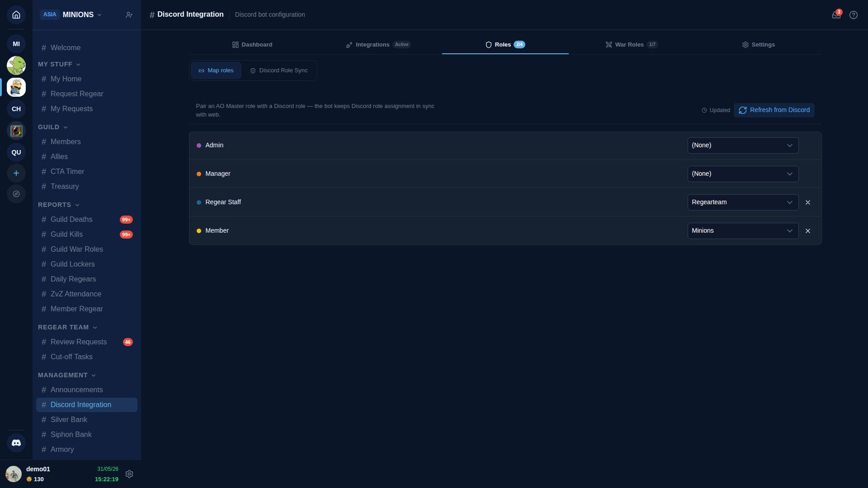This screenshot has width=868, height=488.
Task: Open ZvZ Attendance report
Action: point(87,294)
